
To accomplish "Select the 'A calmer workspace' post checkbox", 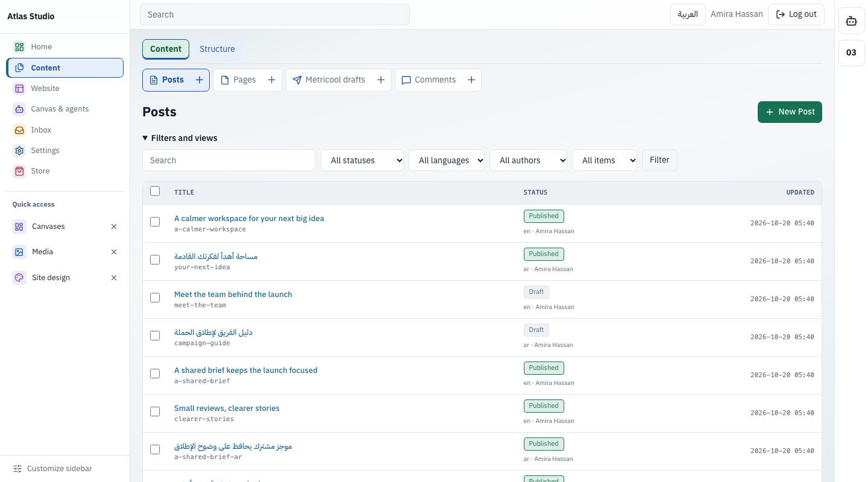I will (x=155, y=222).
